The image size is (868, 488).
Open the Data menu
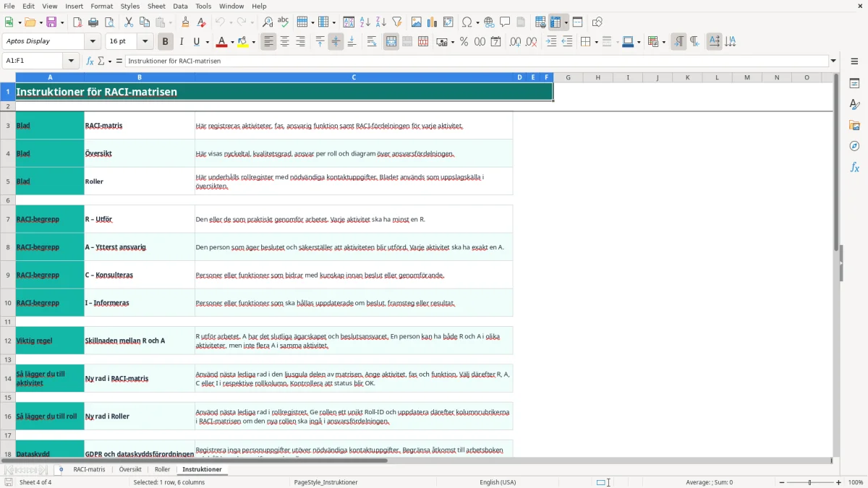tap(180, 6)
